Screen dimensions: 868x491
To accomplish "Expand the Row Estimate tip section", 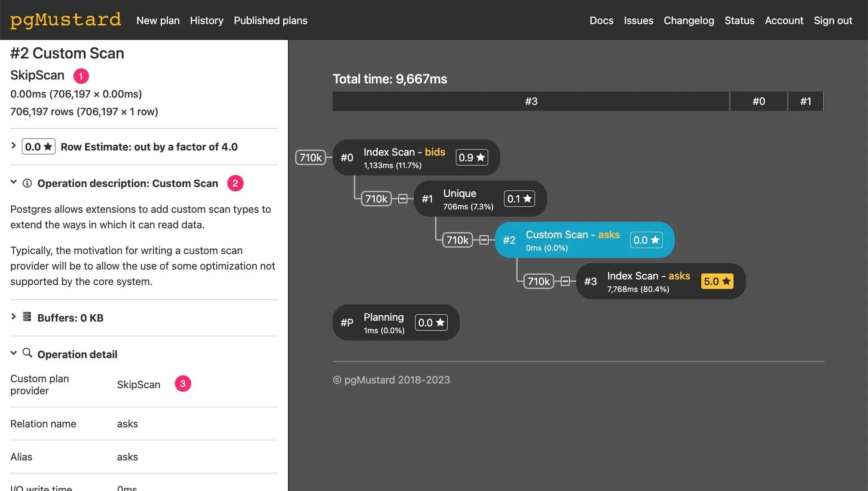I will (x=13, y=146).
